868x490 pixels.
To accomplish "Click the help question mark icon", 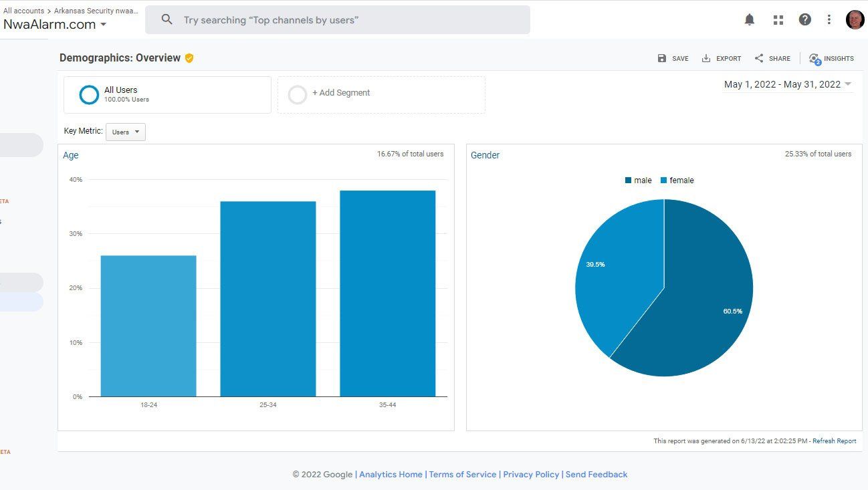I will (x=805, y=19).
